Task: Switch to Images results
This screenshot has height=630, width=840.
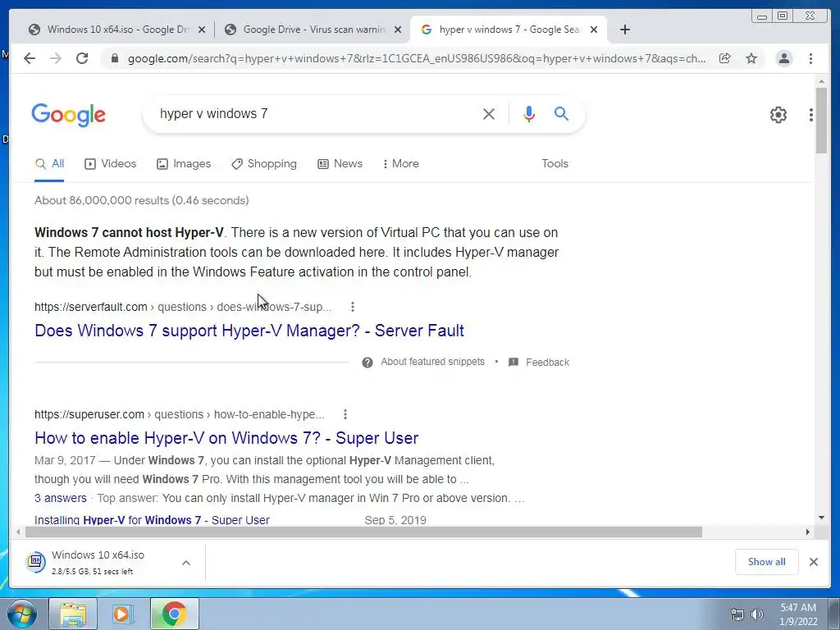Action: [184, 164]
